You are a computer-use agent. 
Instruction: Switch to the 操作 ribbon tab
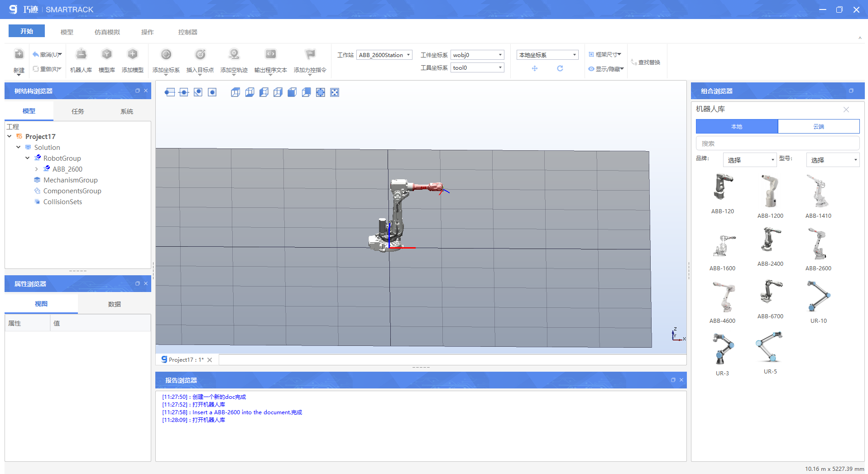(148, 32)
